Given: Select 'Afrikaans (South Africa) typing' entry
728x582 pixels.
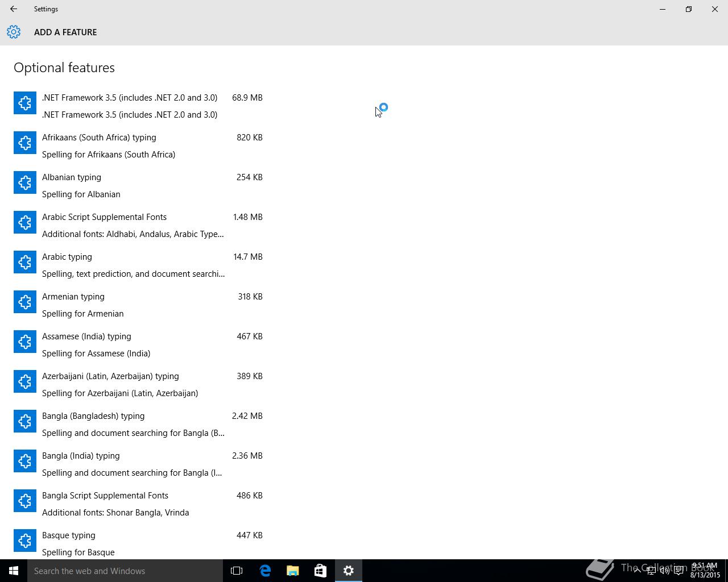Looking at the screenshot, I should [99, 138].
